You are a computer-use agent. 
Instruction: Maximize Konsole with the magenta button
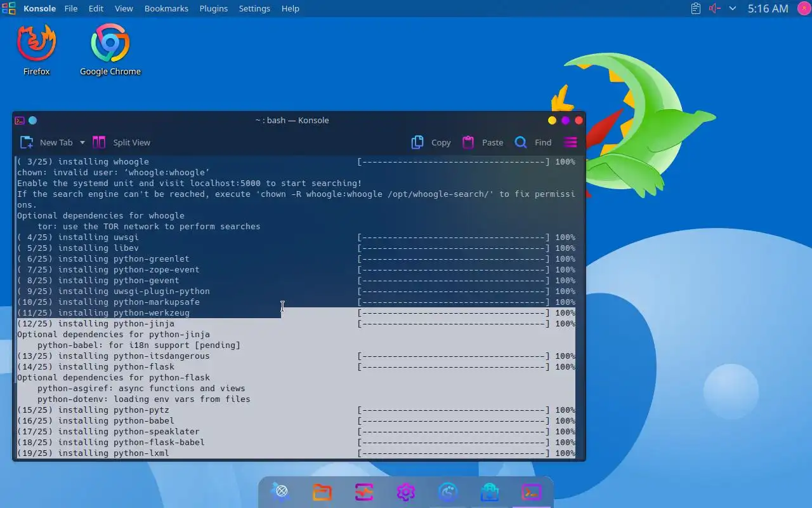[565, 120]
